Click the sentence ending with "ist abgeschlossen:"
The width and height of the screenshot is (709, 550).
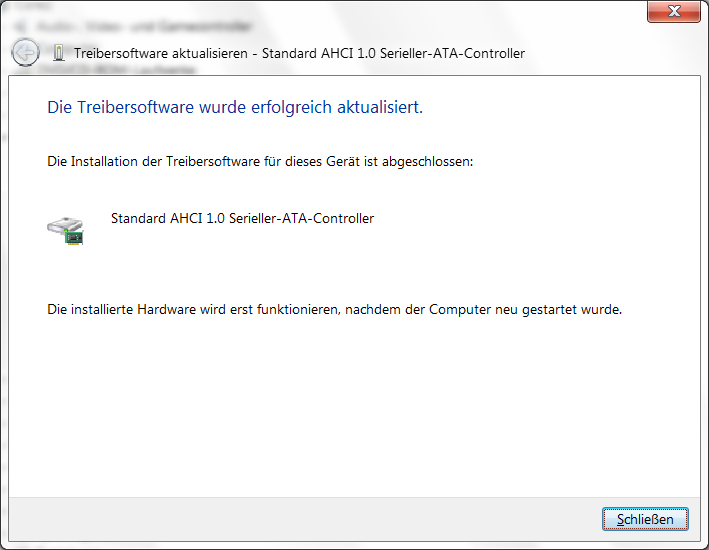pyautogui.click(x=260, y=161)
